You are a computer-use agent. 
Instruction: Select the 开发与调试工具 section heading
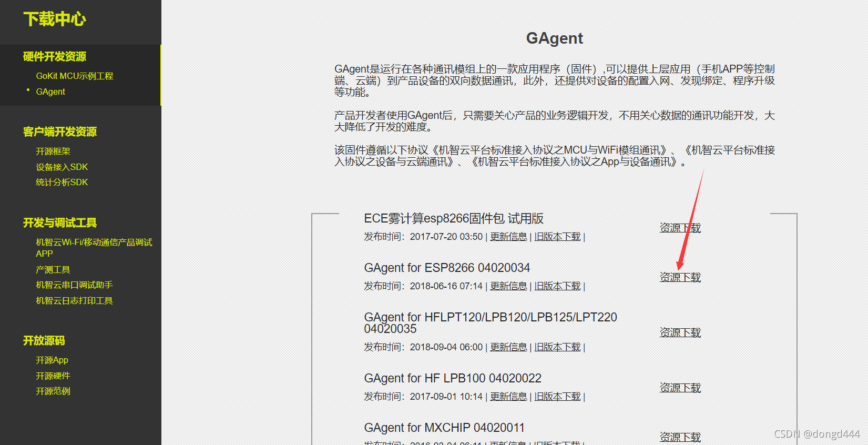[60, 223]
